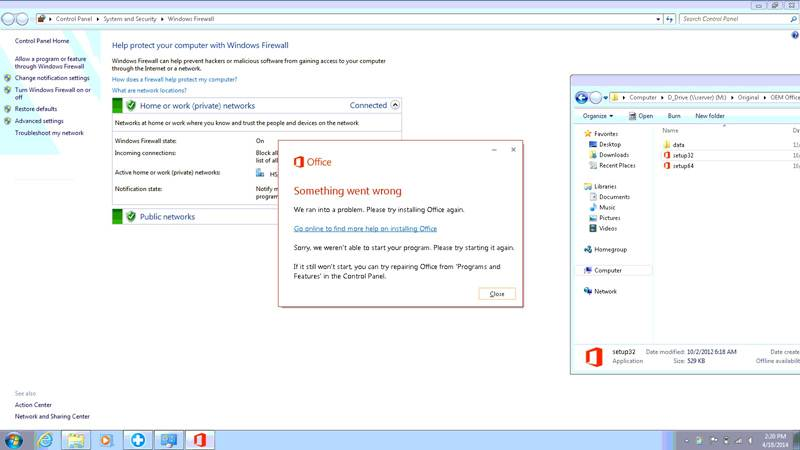This screenshot has width=800, height=450.
Task: Open Explorer recent locations dropdown arrow
Action: point(606,97)
